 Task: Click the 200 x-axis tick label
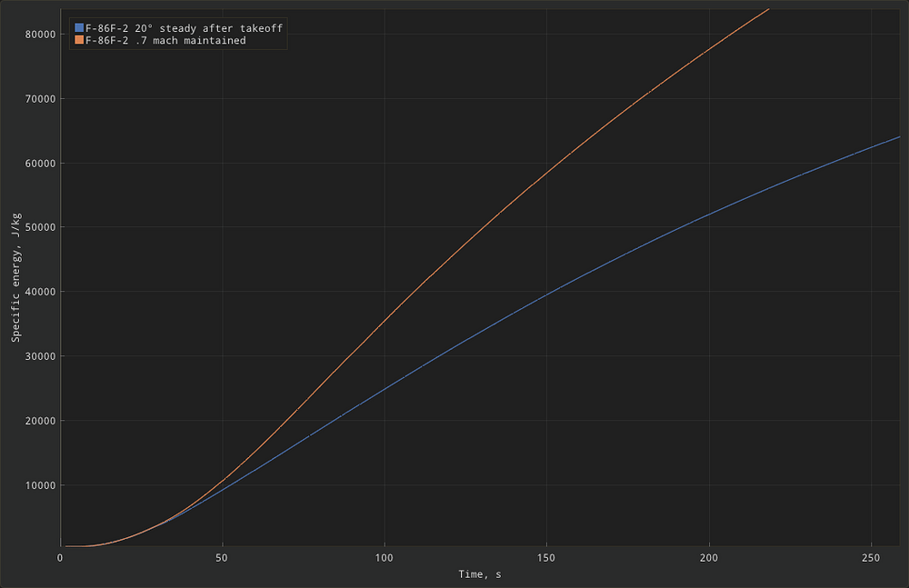click(x=708, y=558)
